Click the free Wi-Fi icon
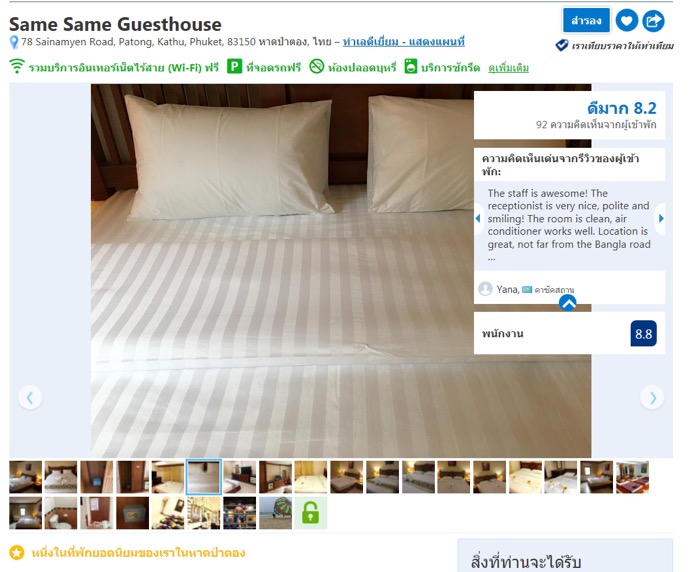700x572 pixels. (17, 66)
